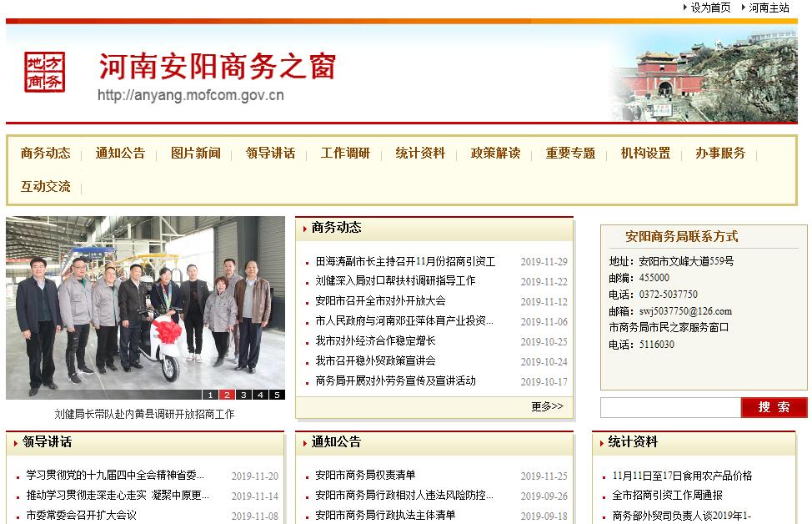Open the slideshow caption 刘健局长带队赴内黄县调研
This screenshot has height=524, width=812.
[x=145, y=414]
